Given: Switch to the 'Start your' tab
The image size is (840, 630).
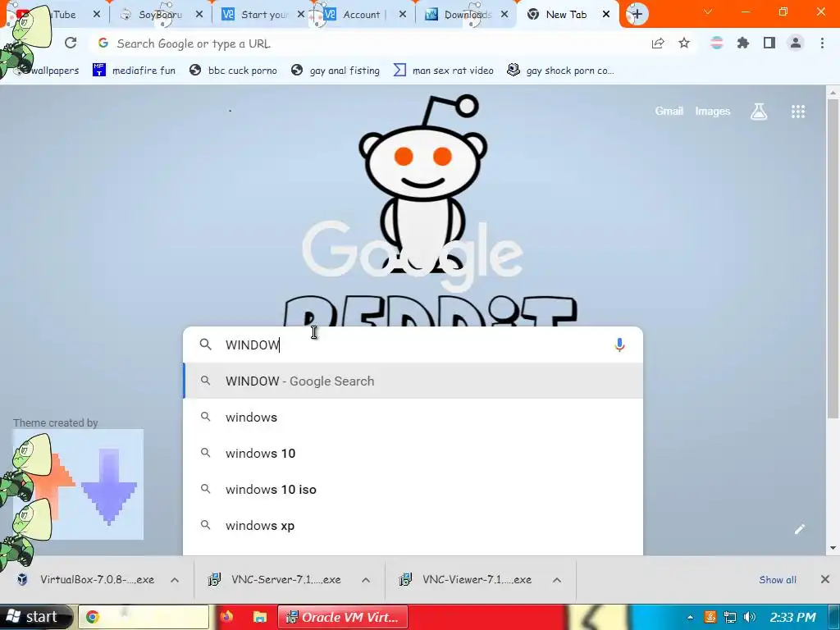Looking at the screenshot, I should coord(262,15).
